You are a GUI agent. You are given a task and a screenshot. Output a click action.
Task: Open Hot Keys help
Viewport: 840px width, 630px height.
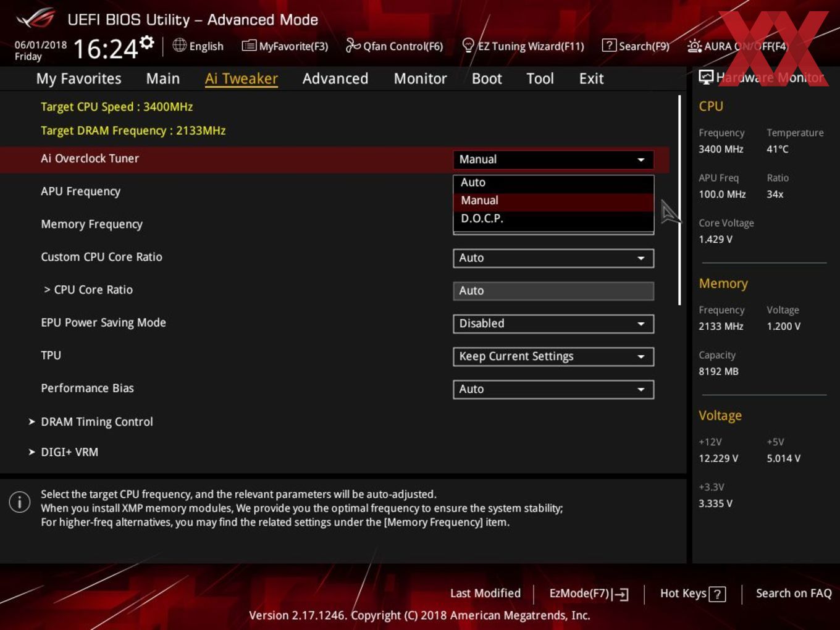[x=692, y=594]
